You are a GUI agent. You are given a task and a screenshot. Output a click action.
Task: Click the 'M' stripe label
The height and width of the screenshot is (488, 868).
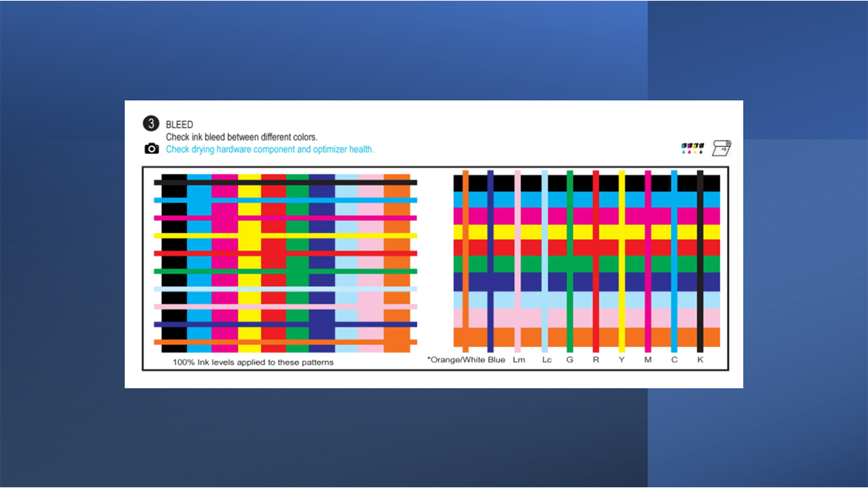648,360
